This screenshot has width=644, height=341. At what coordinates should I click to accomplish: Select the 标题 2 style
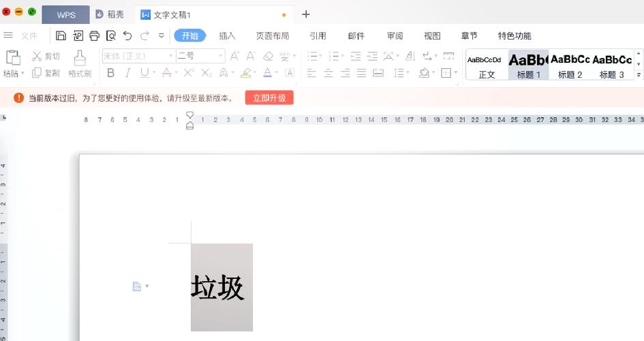[570, 65]
